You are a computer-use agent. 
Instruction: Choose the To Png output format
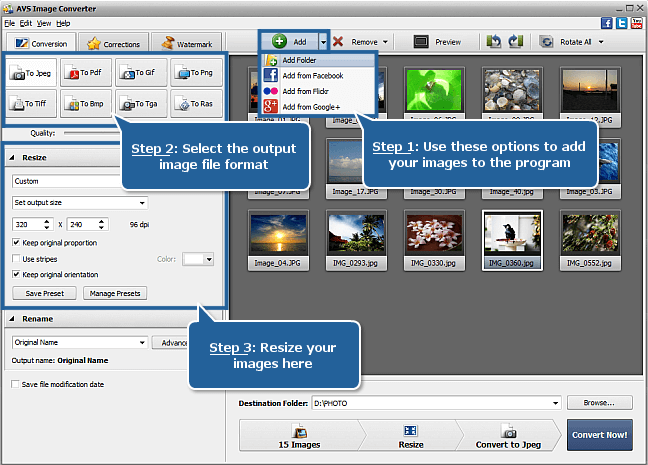click(196, 73)
